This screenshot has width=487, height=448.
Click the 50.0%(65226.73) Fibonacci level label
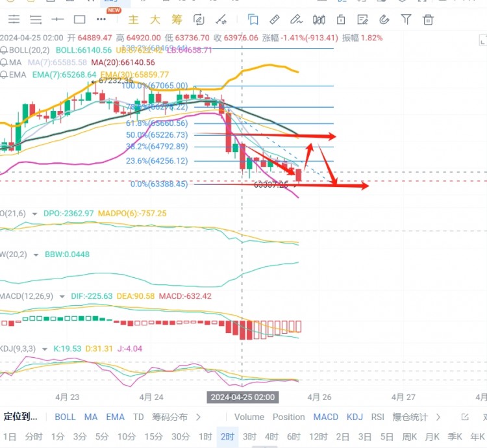click(157, 135)
